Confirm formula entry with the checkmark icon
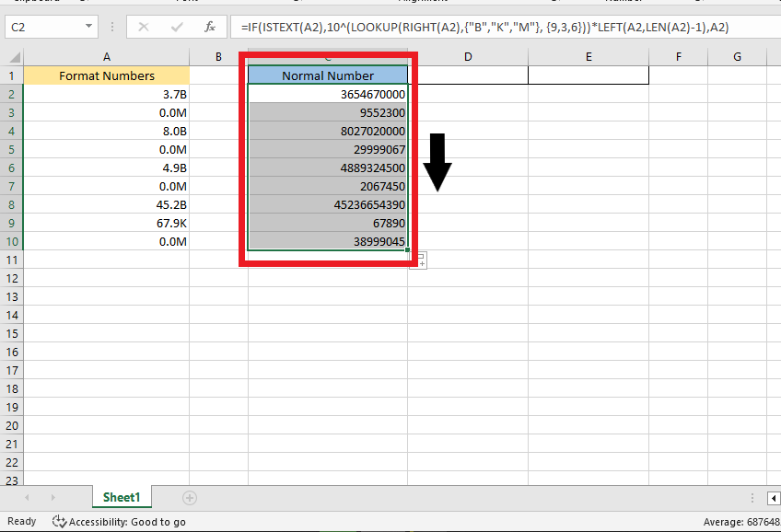This screenshot has width=781, height=532. click(x=177, y=27)
